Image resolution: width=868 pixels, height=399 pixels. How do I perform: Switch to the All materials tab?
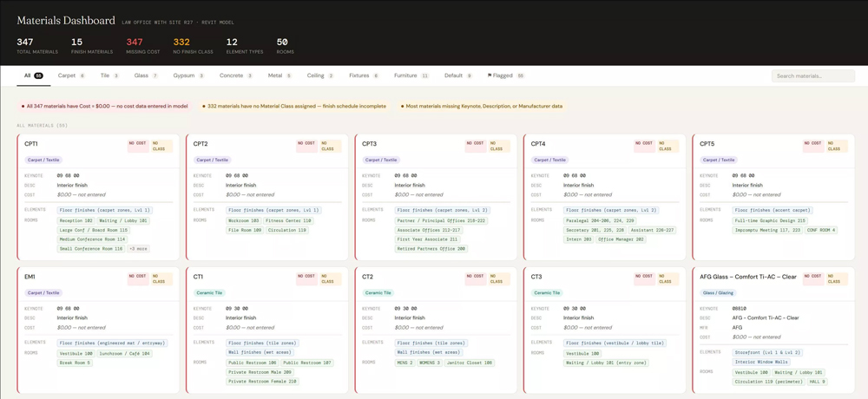[33, 75]
